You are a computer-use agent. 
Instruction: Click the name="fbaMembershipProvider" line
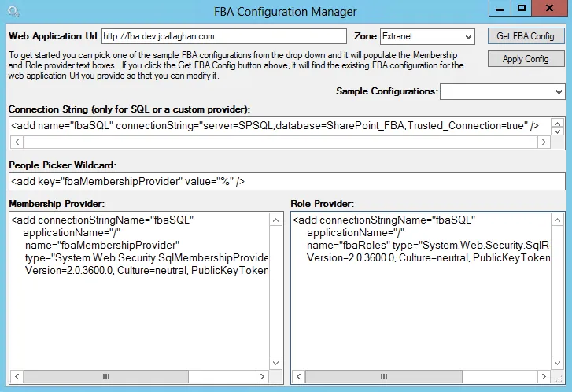pyautogui.click(x=102, y=246)
